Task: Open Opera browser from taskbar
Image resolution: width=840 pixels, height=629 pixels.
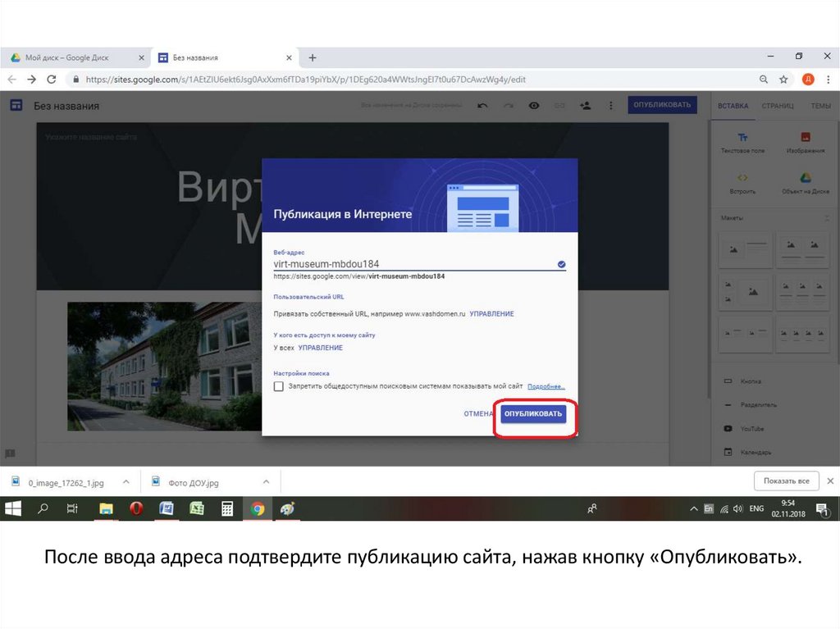Action: 136,508
